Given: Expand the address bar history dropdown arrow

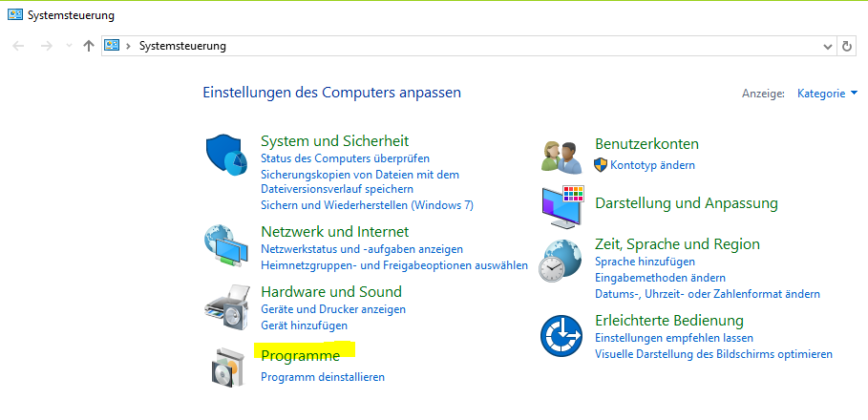Looking at the screenshot, I should pos(828,47).
